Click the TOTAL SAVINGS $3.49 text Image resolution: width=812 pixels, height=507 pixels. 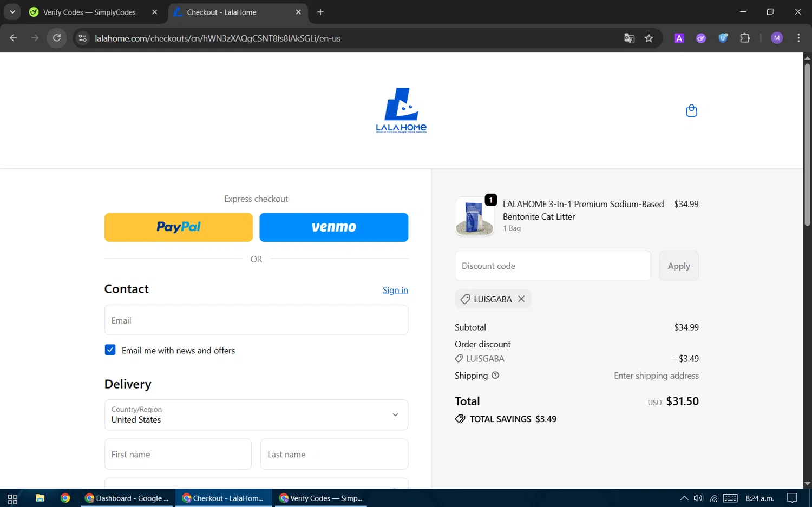pos(513,419)
